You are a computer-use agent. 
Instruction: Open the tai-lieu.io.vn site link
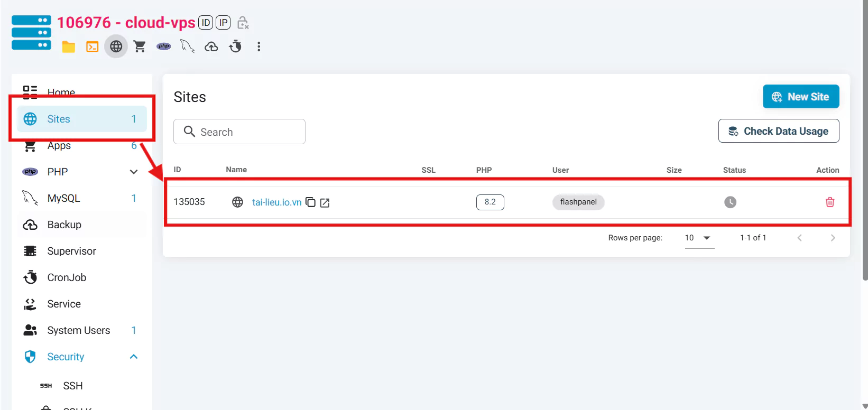point(276,202)
